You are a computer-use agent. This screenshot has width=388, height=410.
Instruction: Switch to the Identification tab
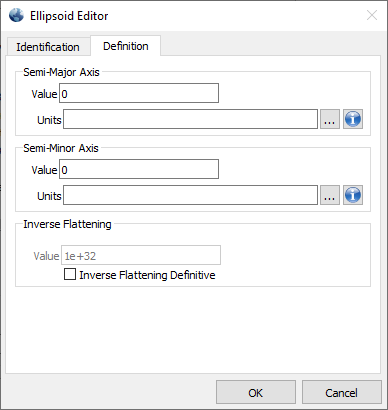(48, 47)
